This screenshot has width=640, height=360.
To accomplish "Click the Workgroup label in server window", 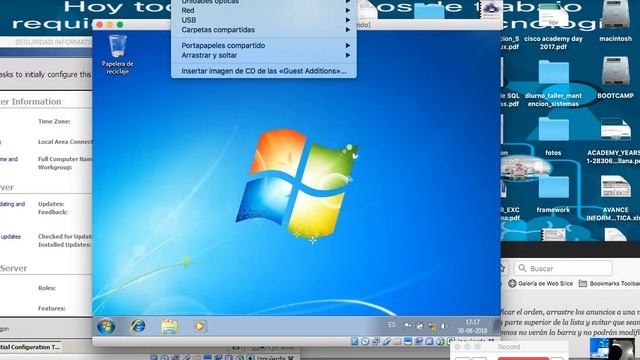I will (x=55, y=167).
